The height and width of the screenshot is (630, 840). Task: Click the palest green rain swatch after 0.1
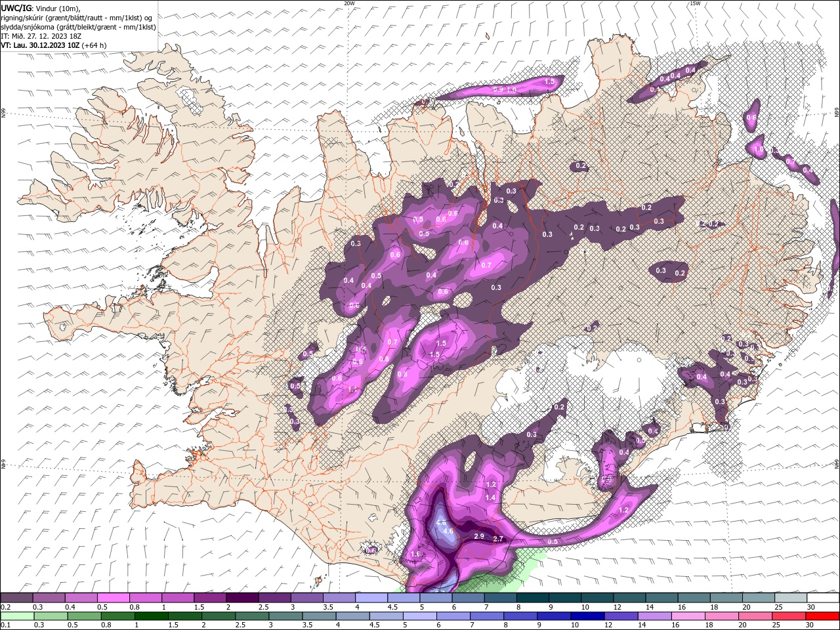[x=16, y=616]
